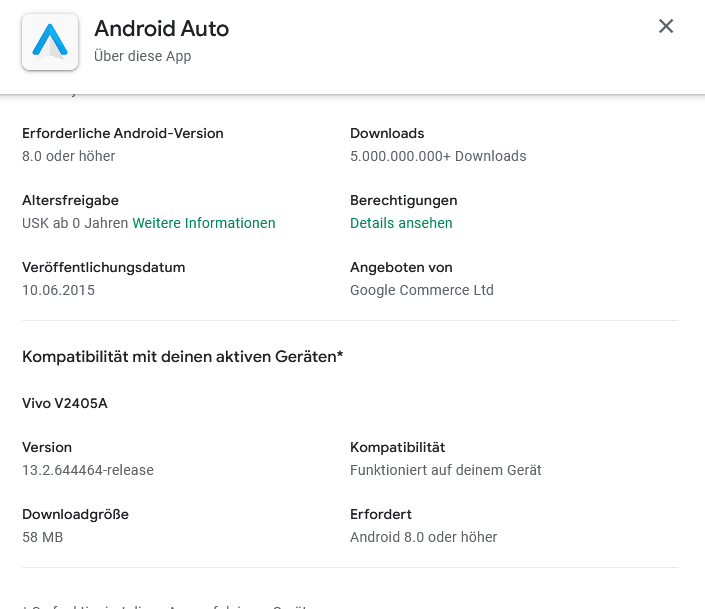Click the version number 13.2.644464-release

[x=88, y=470]
